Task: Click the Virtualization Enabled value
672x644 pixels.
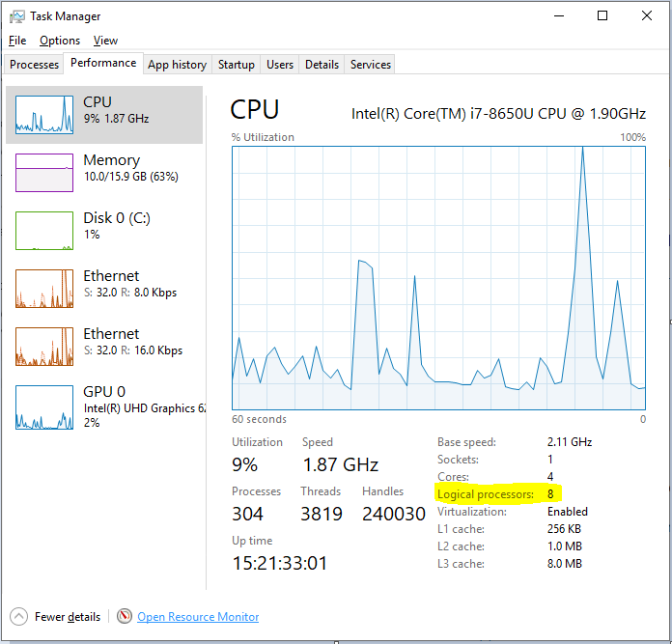Action: [x=568, y=512]
